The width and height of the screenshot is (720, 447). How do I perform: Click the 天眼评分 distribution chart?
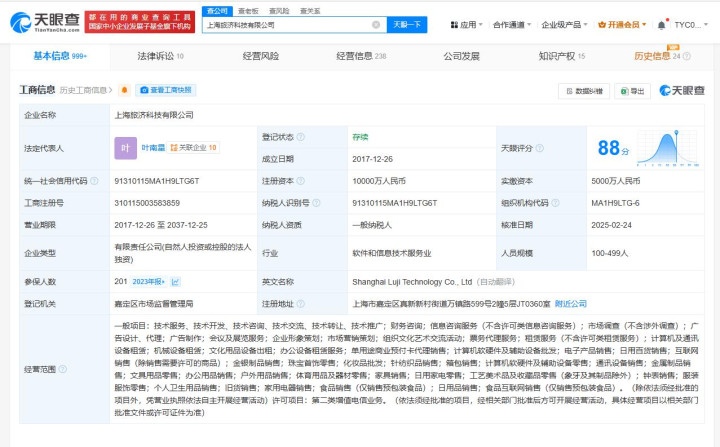tap(668, 148)
